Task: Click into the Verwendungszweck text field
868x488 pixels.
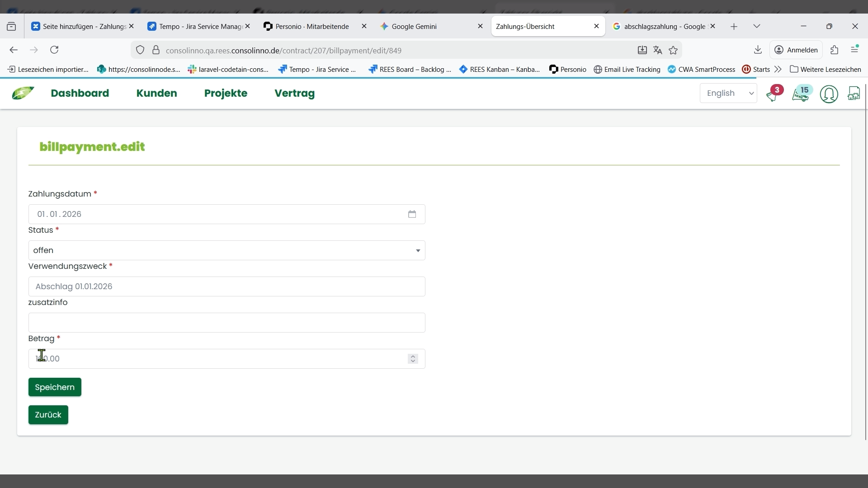Action: pyautogui.click(x=226, y=286)
